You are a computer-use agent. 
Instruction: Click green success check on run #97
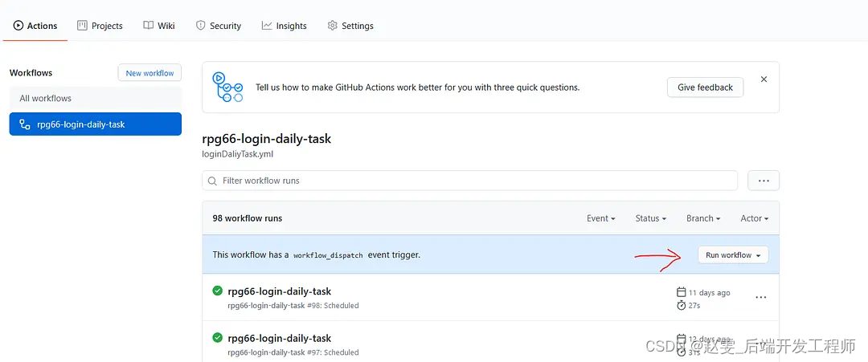coord(218,338)
